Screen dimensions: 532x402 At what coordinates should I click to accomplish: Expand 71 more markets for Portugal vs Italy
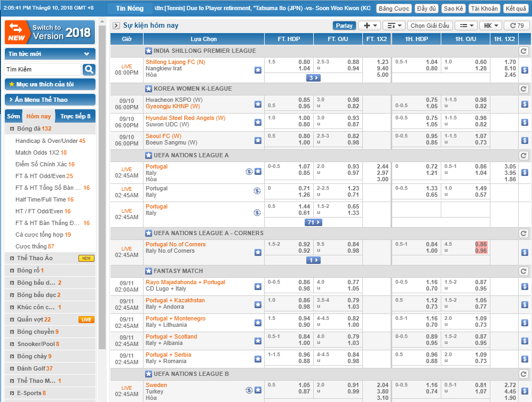point(313,222)
